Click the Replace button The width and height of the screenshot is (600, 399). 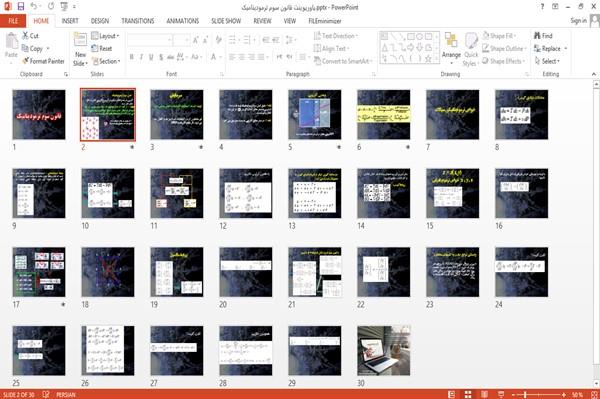coord(550,49)
